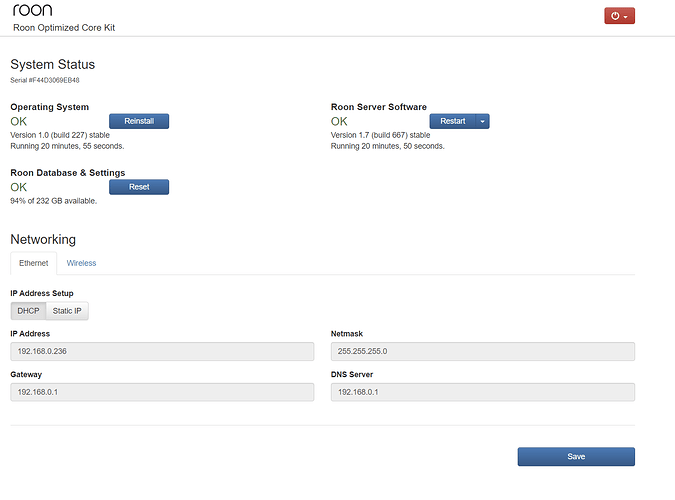Click 'Running 20 minutes, 55 seconds' text
675x500 pixels.
[67, 146]
